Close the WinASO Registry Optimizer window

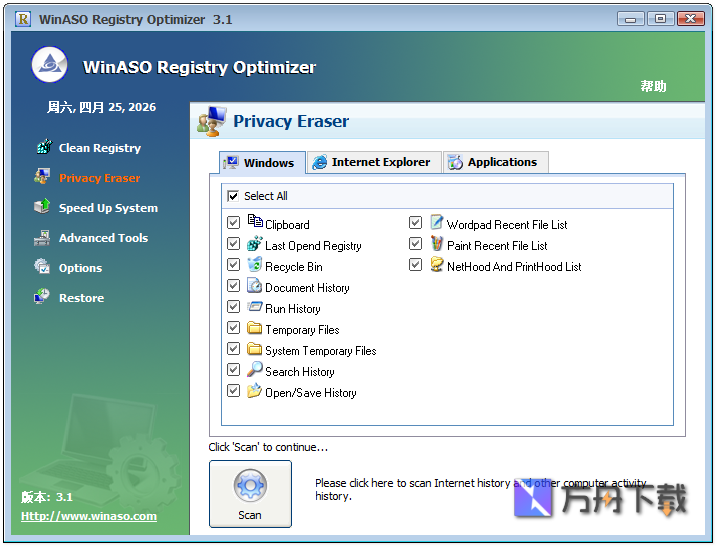point(690,19)
